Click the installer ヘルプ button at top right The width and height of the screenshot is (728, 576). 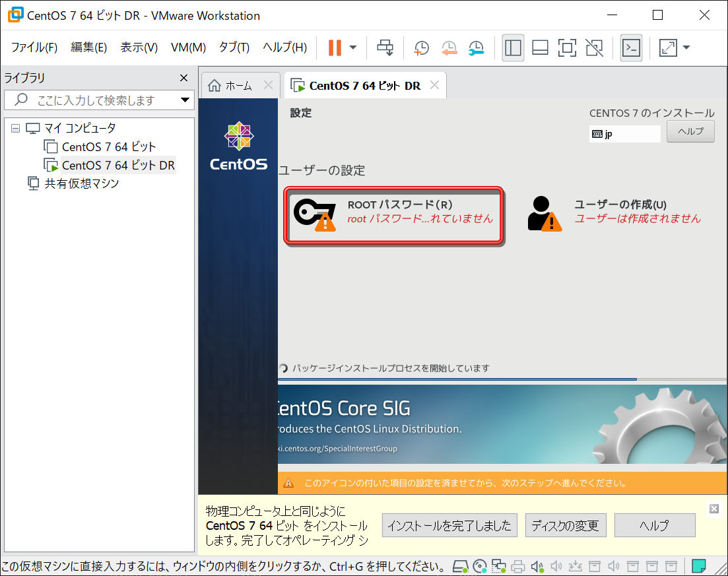point(690,131)
